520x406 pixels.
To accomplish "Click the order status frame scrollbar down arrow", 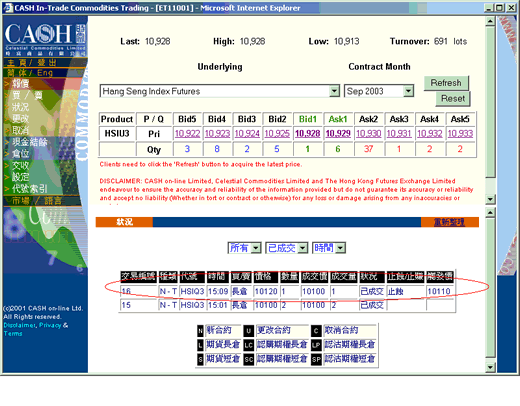I will tap(490, 367).
